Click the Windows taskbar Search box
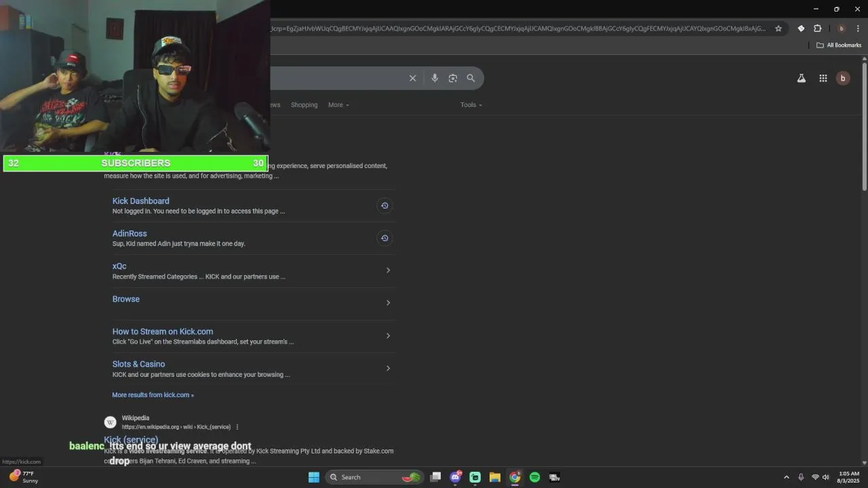The width and height of the screenshot is (868, 488). point(374,477)
